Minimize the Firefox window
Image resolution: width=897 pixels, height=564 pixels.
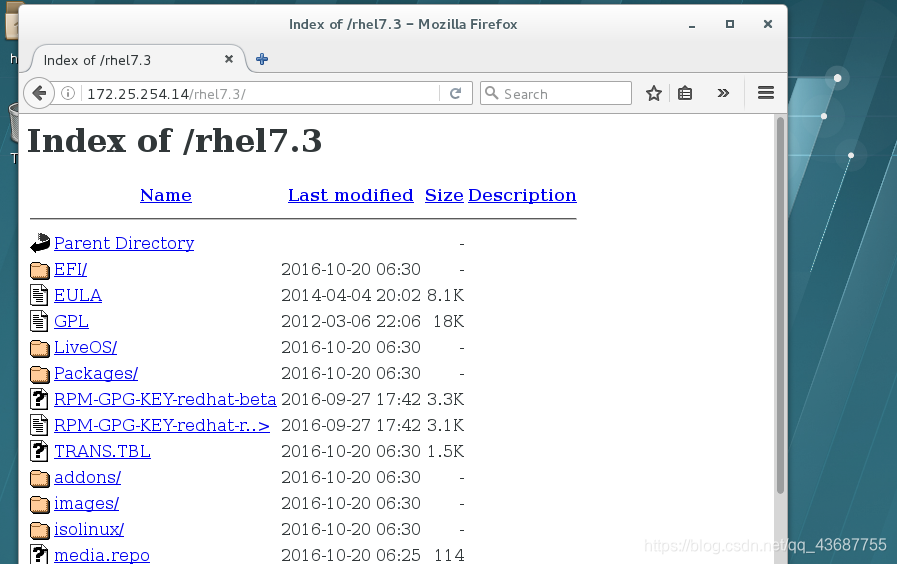click(692, 25)
